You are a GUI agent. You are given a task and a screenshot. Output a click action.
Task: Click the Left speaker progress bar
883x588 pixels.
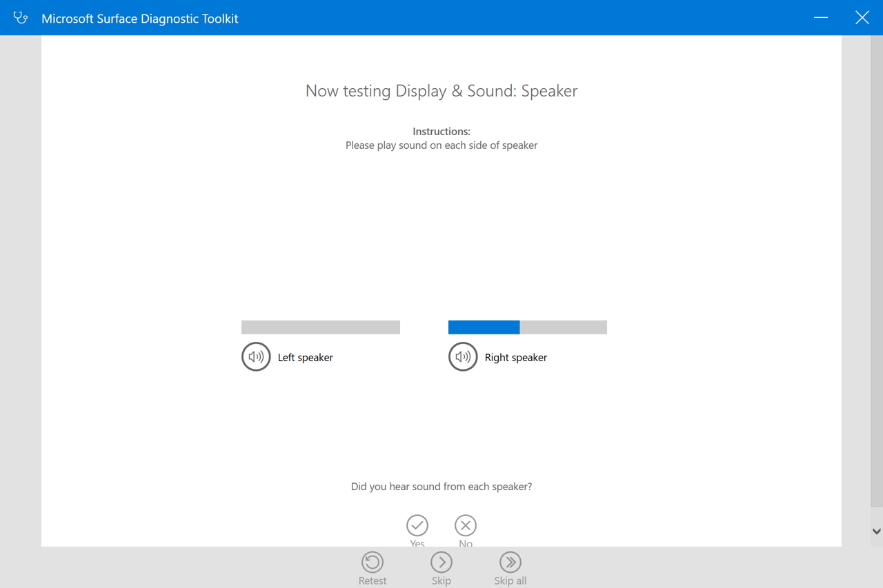tap(321, 327)
